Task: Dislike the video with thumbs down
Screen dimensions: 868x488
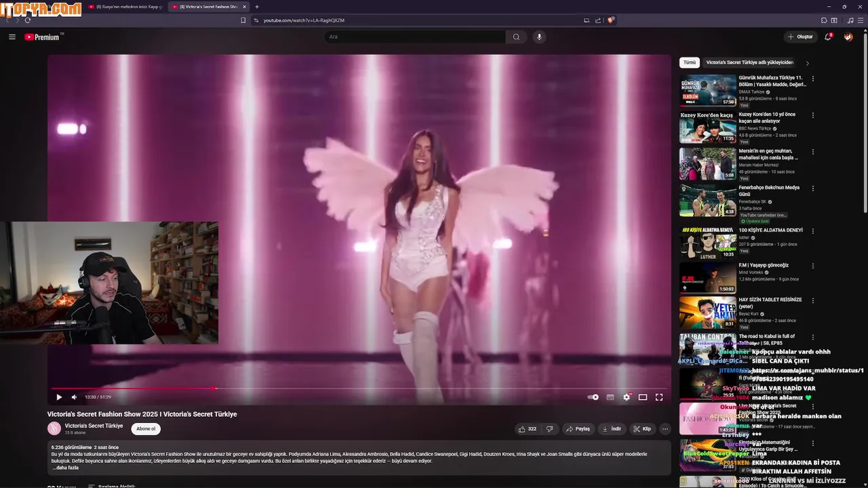Action: click(549, 428)
